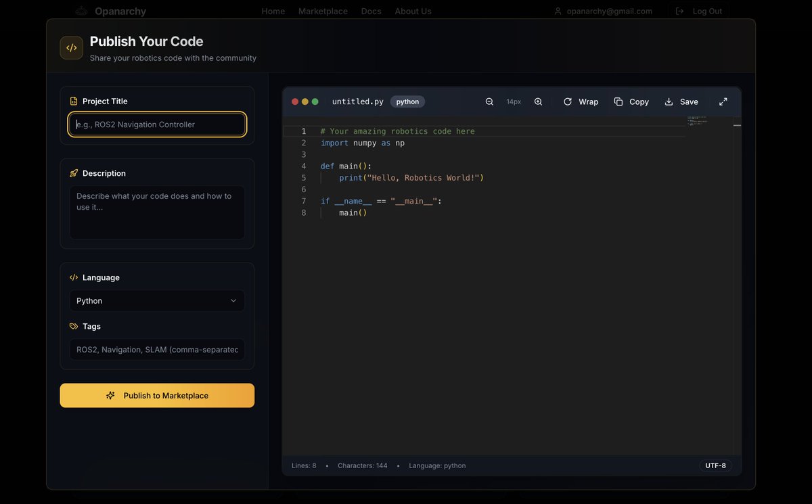The width and height of the screenshot is (812, 504).
Task: Click the opanarchy@gmail.com account link
Action: pos(603,11)
